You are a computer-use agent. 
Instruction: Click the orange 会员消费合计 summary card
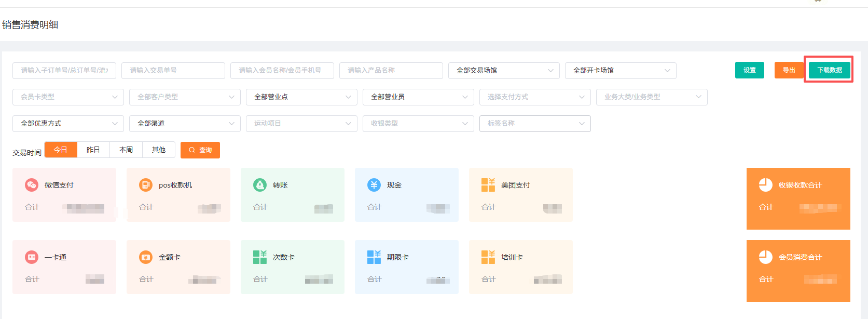click(798, 271)
